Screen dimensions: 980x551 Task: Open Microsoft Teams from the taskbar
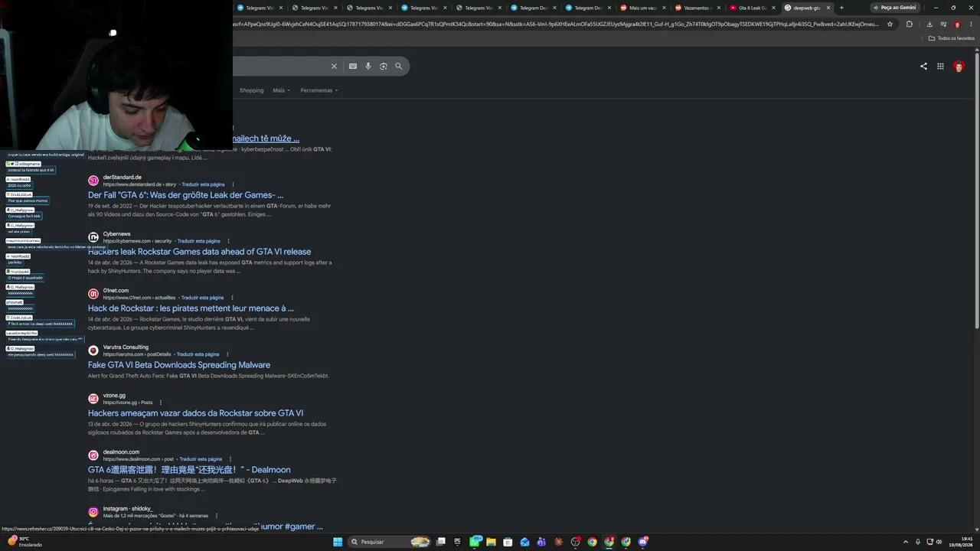coord(541,542)
